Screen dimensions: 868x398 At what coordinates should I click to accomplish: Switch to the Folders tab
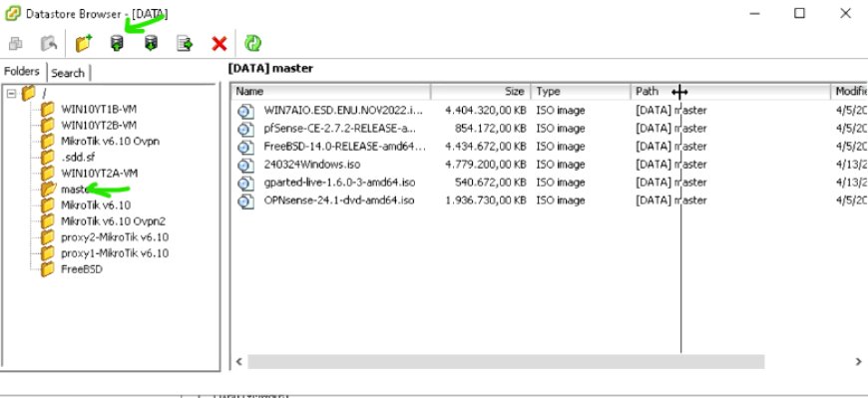(x=22, y=72)
